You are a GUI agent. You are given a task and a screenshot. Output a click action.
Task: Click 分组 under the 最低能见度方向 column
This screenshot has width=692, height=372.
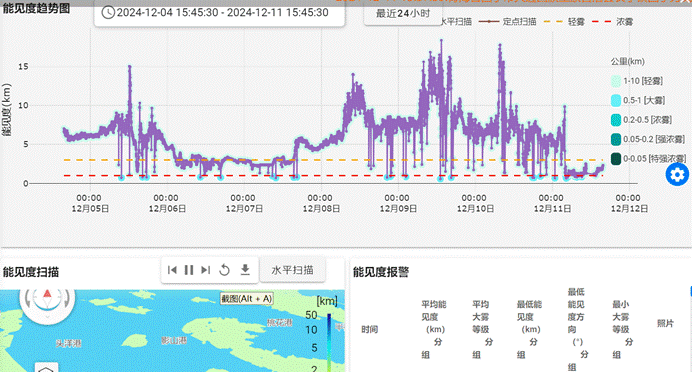578,361
